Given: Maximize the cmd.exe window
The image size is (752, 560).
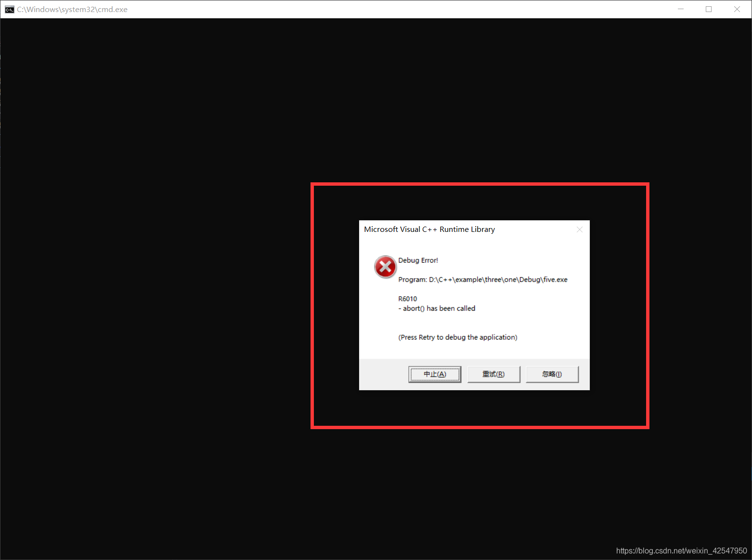Looking at the screenshot, I should pos(709,9).
